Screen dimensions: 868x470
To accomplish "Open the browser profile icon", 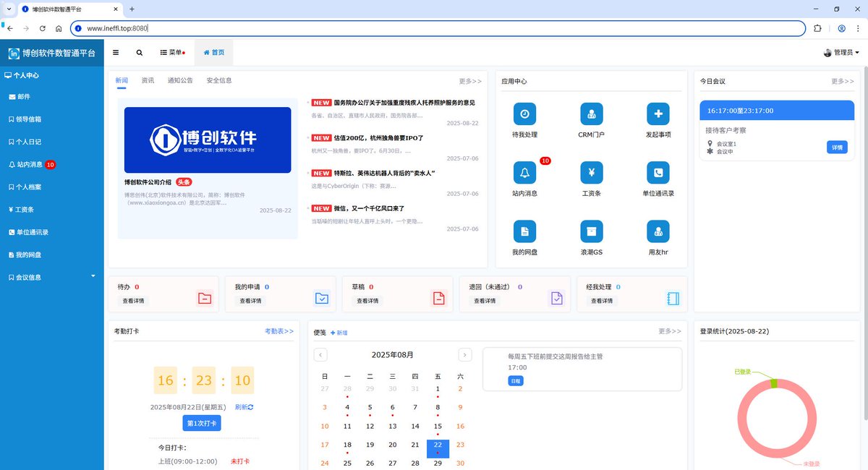I will (x=842, y=28).
